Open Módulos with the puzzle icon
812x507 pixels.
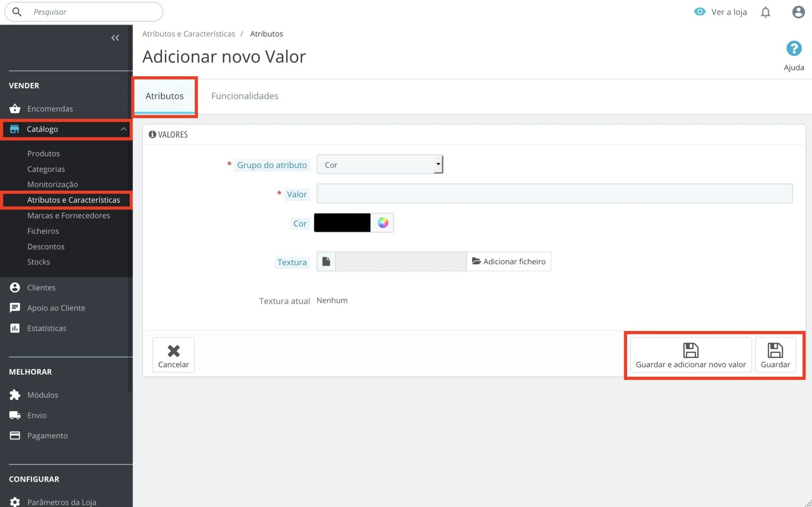pyautogui.click(x=15, y=395)
